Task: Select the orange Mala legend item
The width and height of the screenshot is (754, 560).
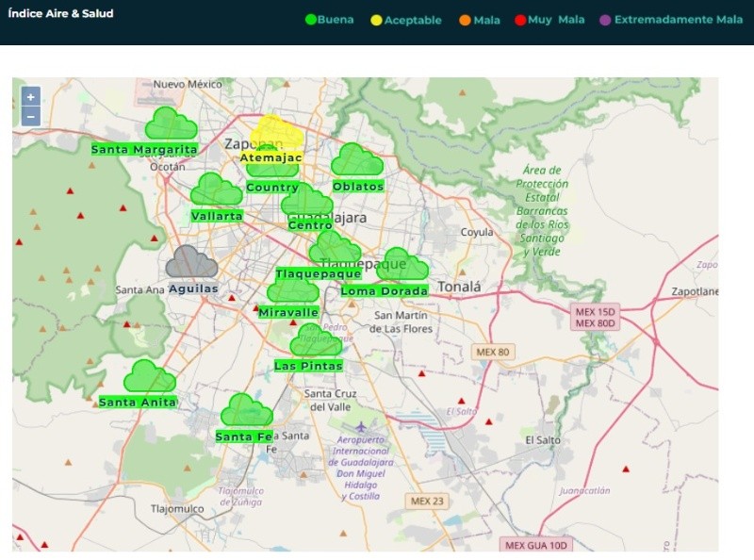Action: coord(480,20)
